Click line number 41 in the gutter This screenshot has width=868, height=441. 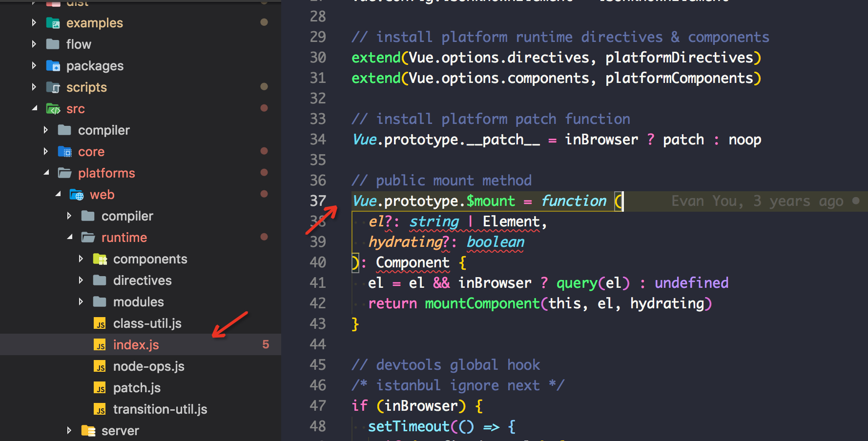(318, 282)
